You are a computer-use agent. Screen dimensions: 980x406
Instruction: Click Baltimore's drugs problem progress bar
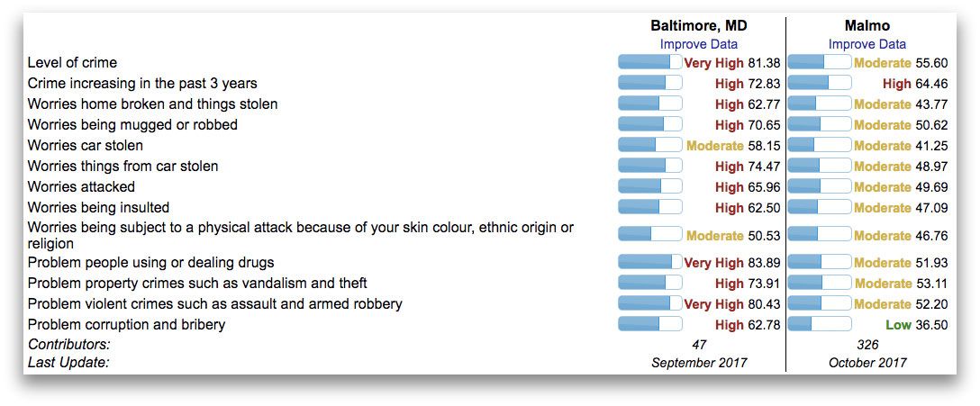coord(649,262)
